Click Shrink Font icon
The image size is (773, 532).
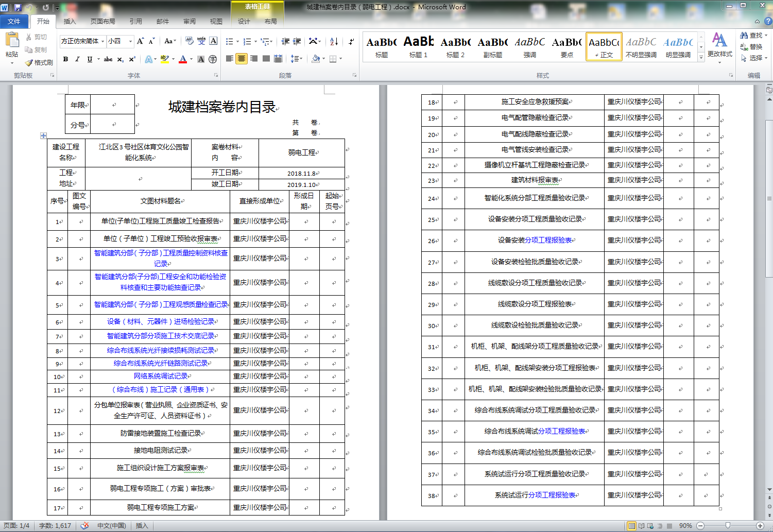tap(152, 41)
